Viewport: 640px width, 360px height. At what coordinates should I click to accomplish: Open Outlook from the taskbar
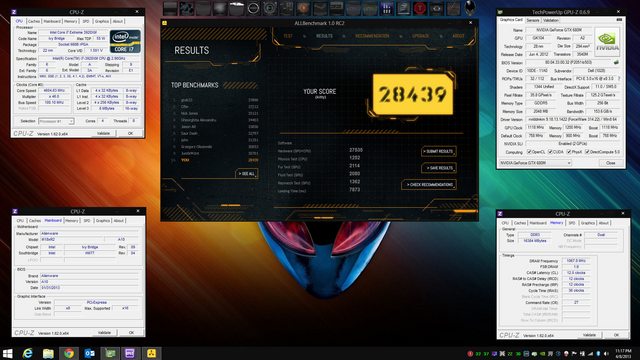[x=89, y=353]
